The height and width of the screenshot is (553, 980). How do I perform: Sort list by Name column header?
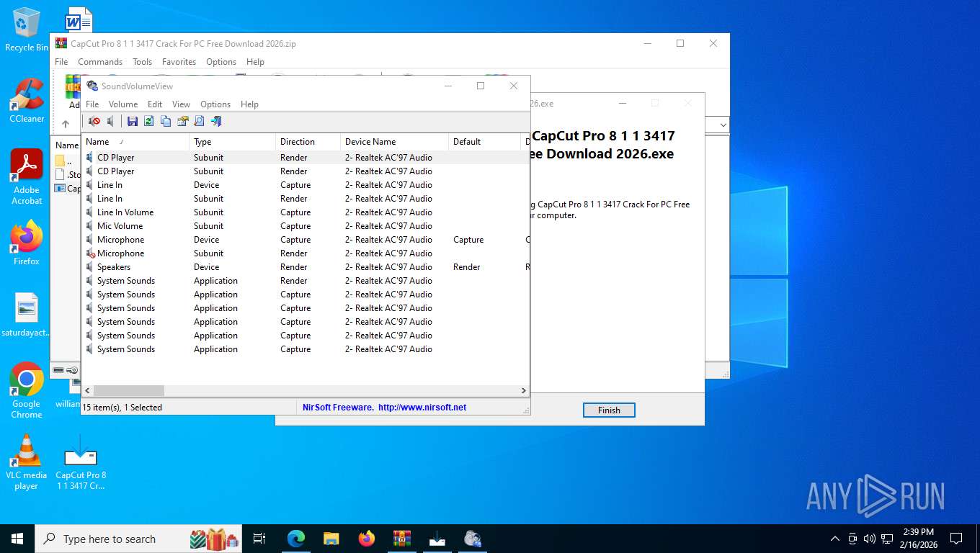point(135,142)
